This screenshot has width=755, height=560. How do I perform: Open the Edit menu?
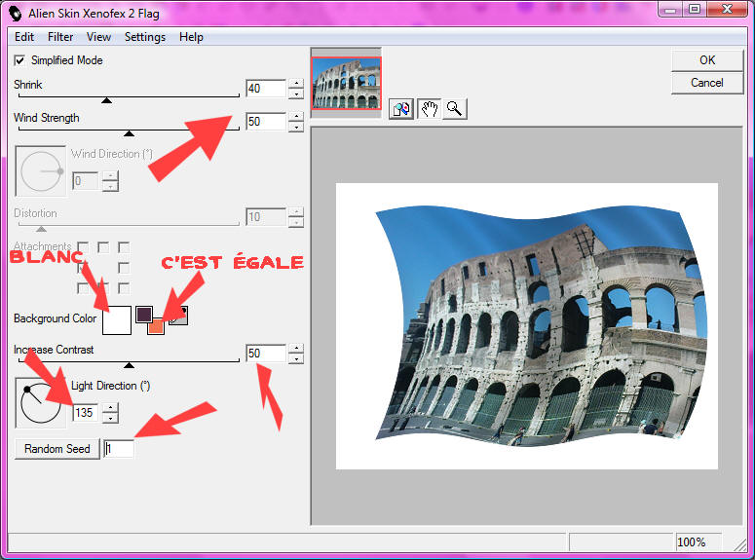(24, 37)
